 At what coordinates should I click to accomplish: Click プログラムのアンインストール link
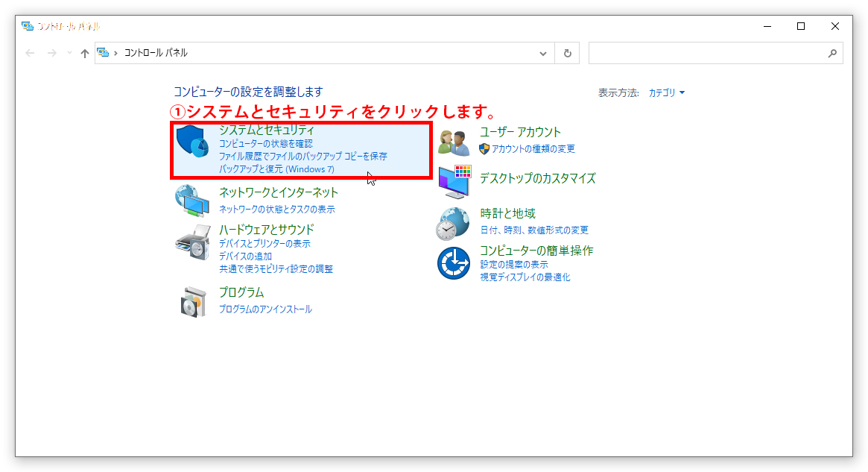[265, 309]
